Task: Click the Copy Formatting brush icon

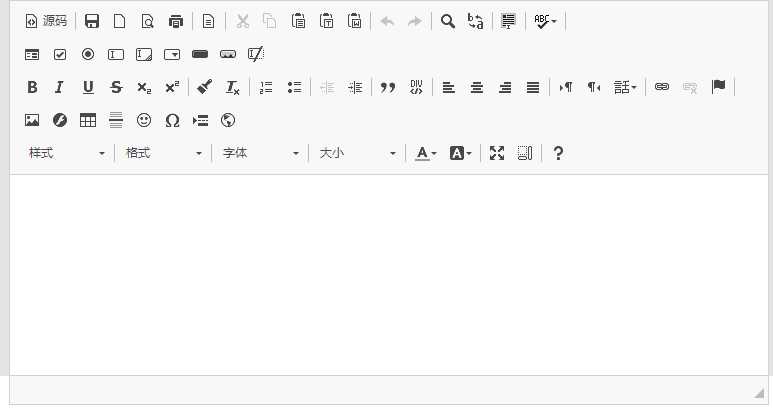Action: click(x=205, y=87)
